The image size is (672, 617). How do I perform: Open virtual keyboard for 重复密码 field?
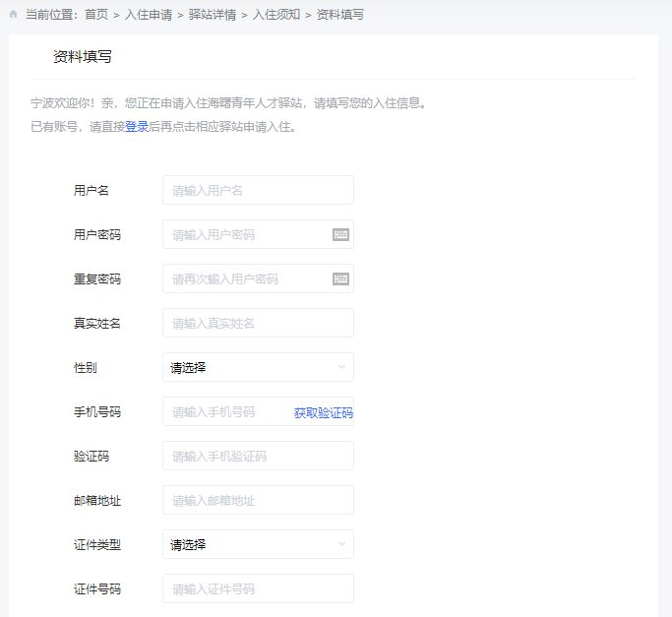340,278
